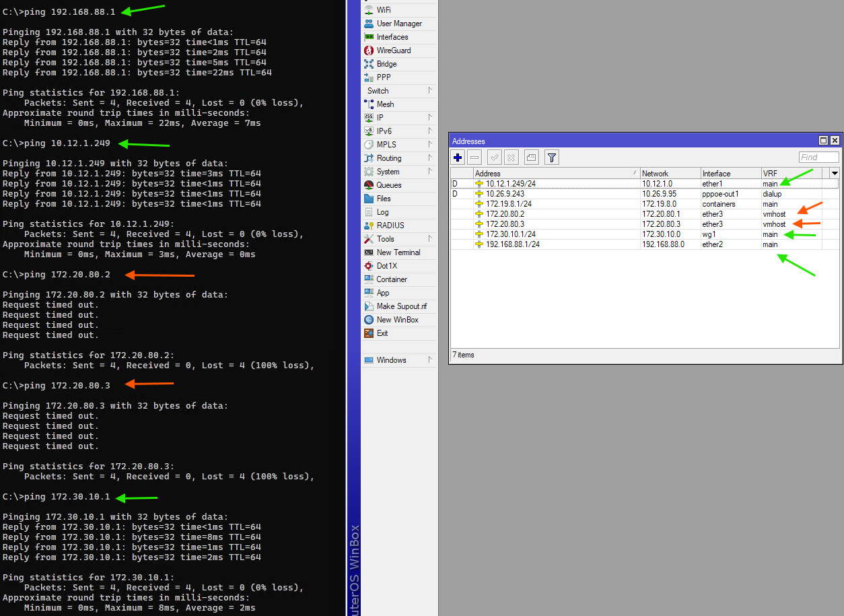Open the Bridge menu entry
Screen dimensions: 844x616
(x=386, y=64)
